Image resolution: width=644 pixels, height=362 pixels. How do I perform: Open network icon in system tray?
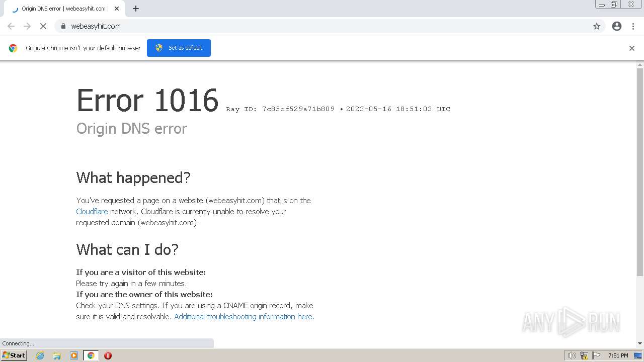click(584, 355)
